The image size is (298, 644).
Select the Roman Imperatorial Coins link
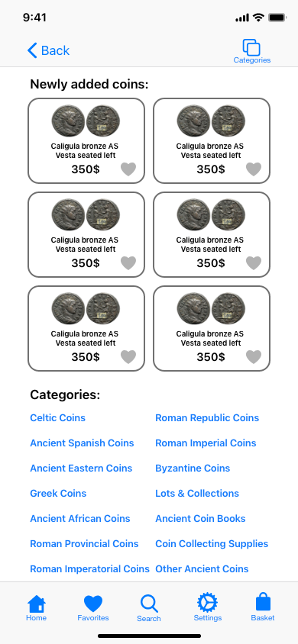[x=89, y=568]
